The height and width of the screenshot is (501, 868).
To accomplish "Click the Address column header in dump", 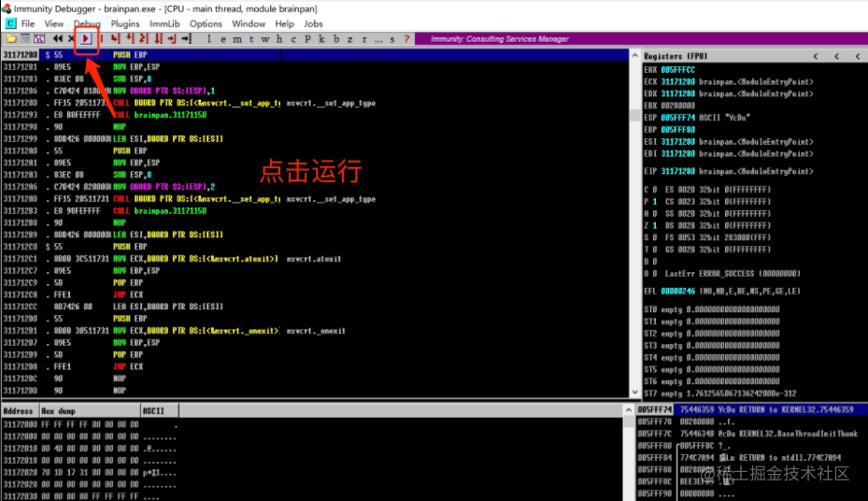I will (x=19, y=410).
